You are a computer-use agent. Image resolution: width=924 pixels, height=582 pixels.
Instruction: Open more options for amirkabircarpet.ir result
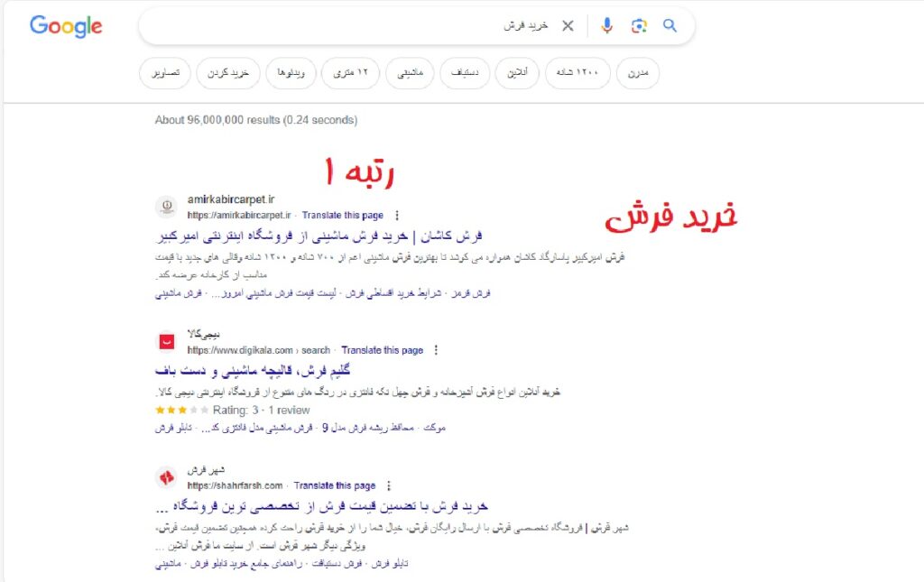coord(397,216)
